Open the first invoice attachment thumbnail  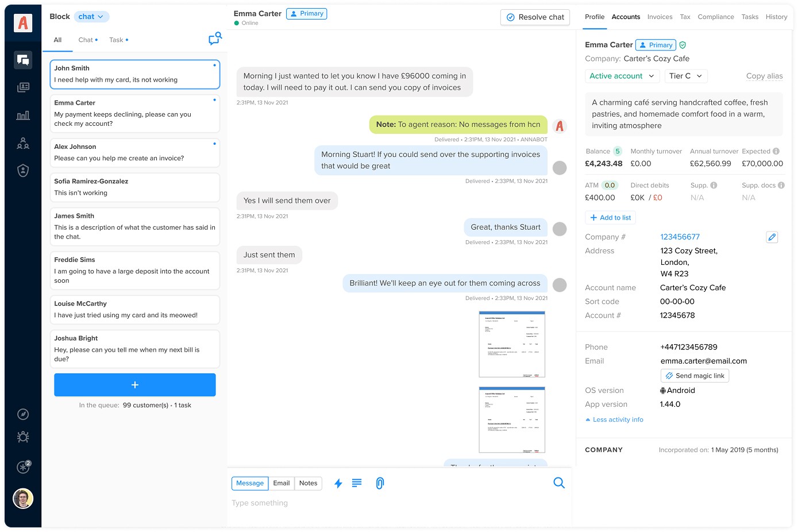[x=512, y=344]
